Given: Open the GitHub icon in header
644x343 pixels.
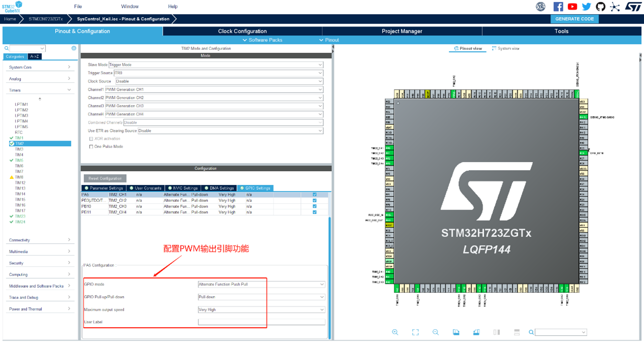Looking at the screenshot, I should (600, 7).
